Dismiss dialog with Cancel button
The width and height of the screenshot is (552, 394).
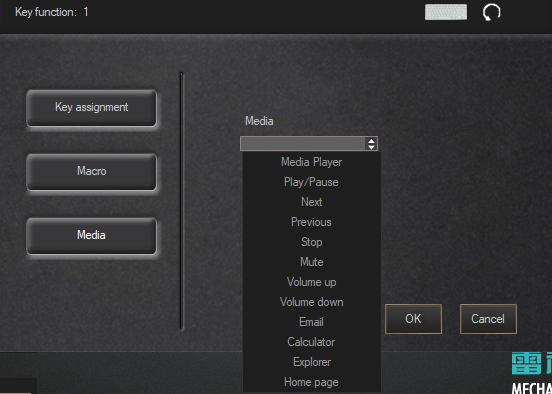488,319
